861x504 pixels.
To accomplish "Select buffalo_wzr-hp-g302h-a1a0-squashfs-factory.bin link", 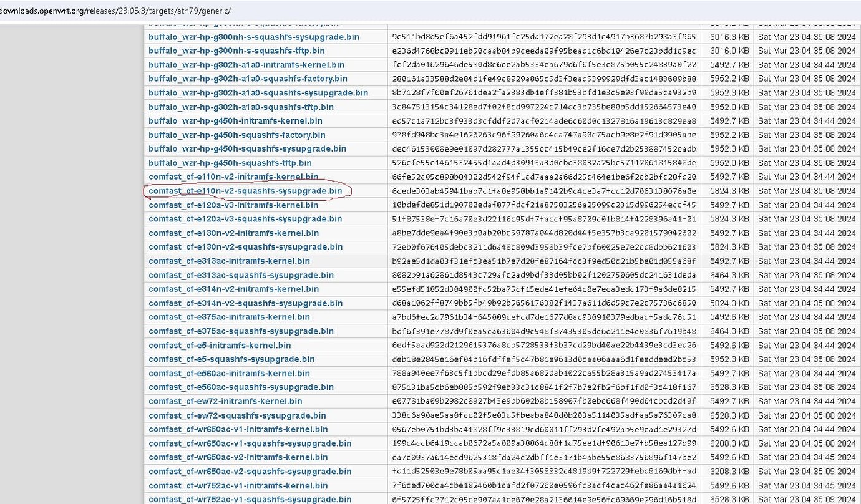I will 248,79.
